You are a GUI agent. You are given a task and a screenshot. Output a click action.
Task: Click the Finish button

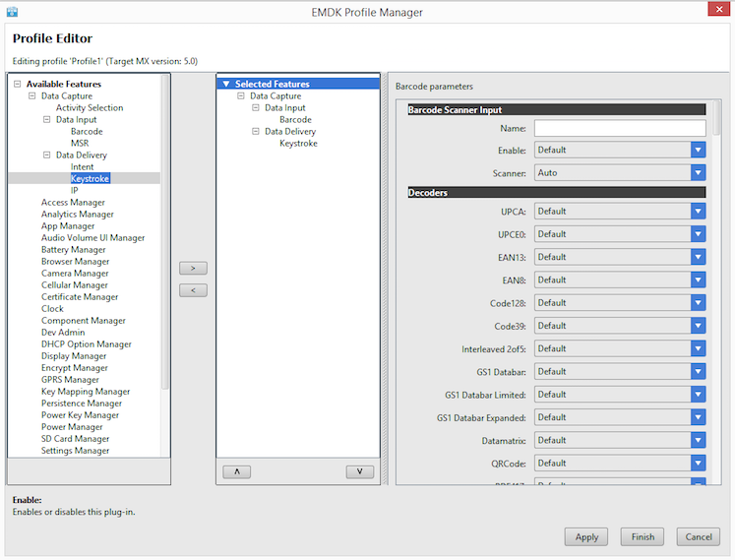(x=643, y=537)
